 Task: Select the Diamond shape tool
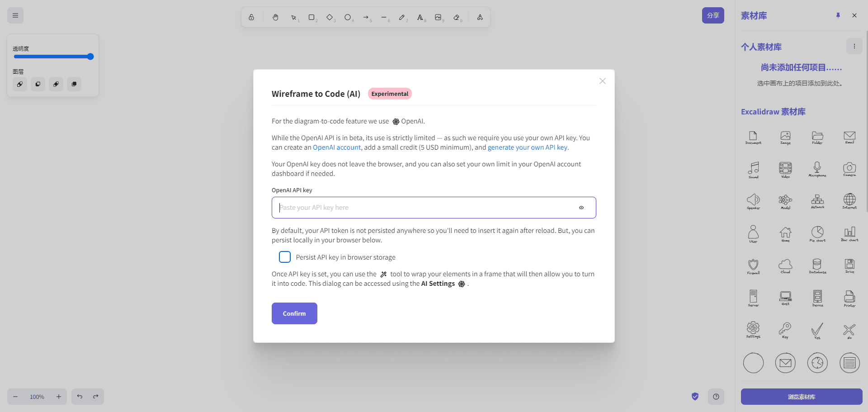pyautogui.click(x=330, y=17)
